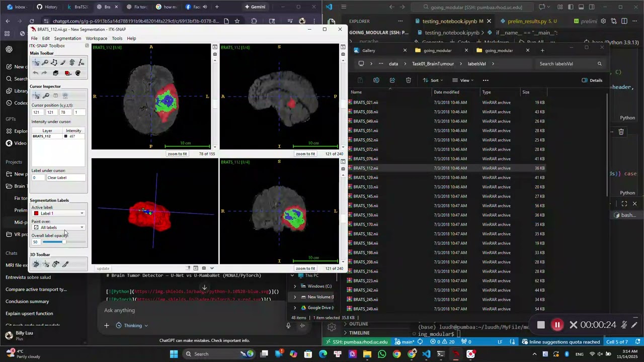644x362 pixels.
Task: Select the 3D scalpel tool
Action: 65,264
